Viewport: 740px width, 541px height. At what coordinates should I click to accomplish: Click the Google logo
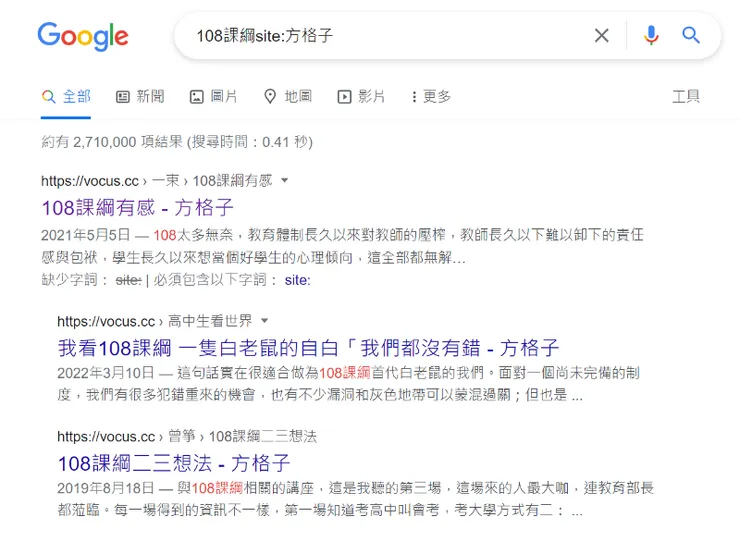pyautogui.click(x=83, y=36)
